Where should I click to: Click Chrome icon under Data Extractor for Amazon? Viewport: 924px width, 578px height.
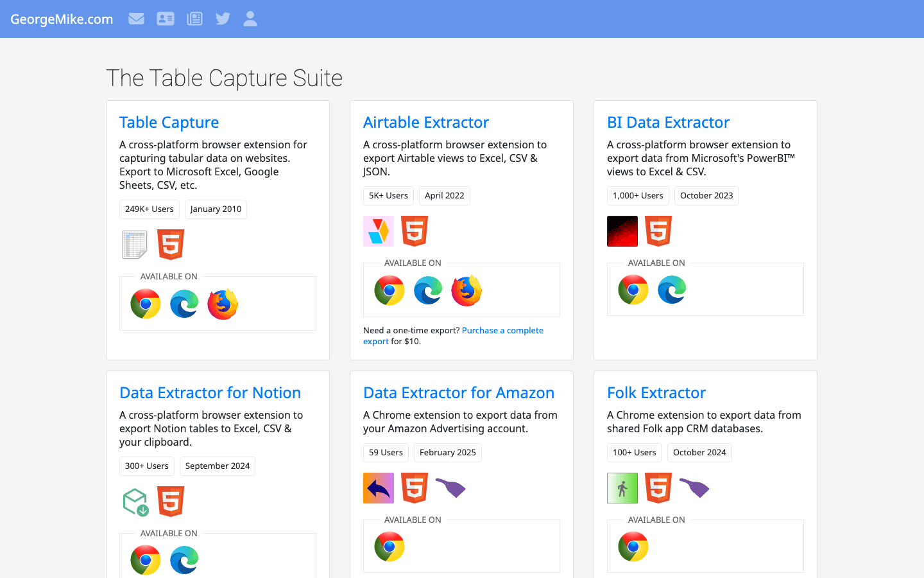tap(389, 547)
